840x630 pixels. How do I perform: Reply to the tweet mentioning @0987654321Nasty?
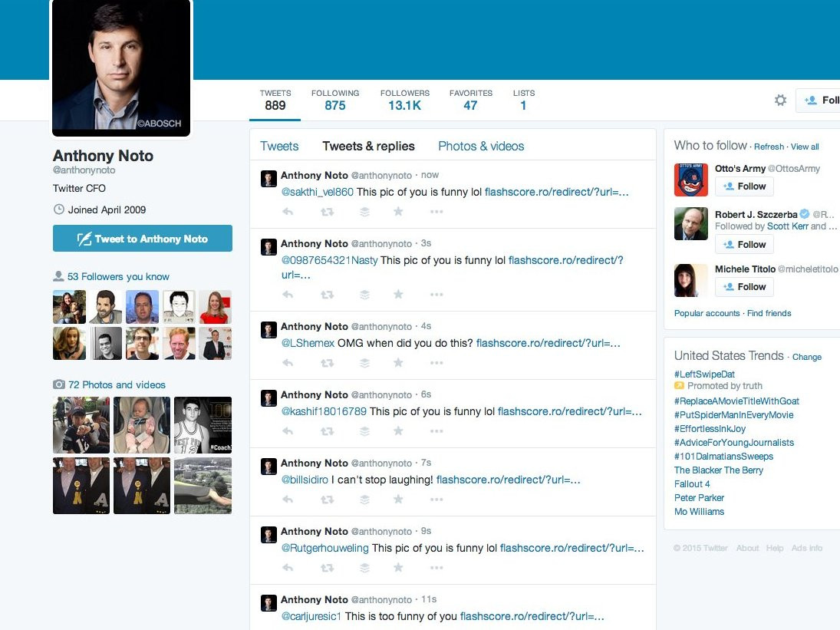point(288,294)
